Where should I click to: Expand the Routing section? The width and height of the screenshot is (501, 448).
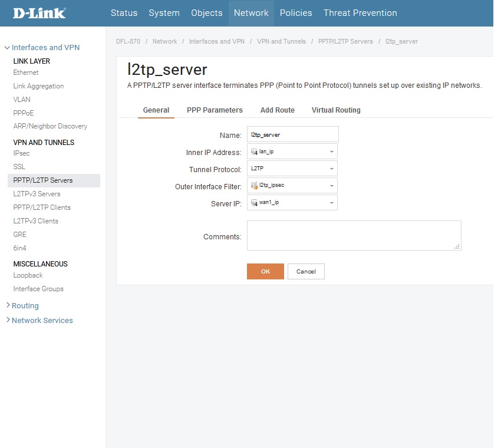click(25, 306)
